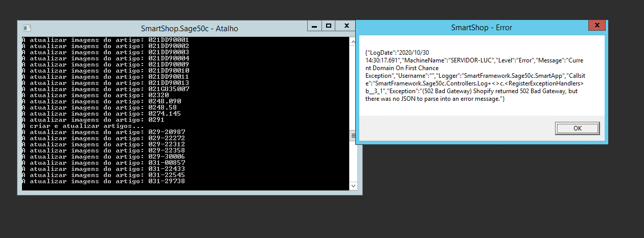Click console line for artigo 031-22433
The height and width of the screenshot is (238, 644).
(104, 169)
